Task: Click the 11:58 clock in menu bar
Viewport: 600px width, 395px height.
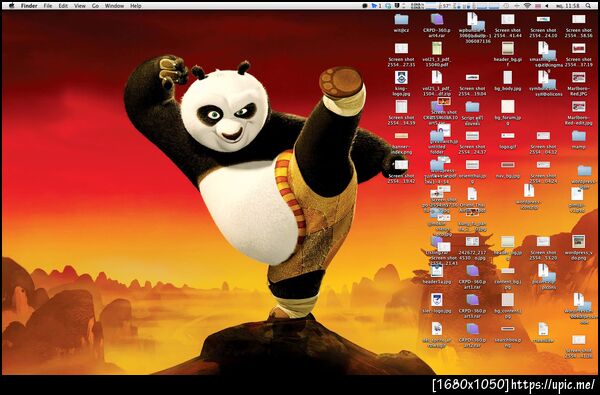Action: point(572,6)
